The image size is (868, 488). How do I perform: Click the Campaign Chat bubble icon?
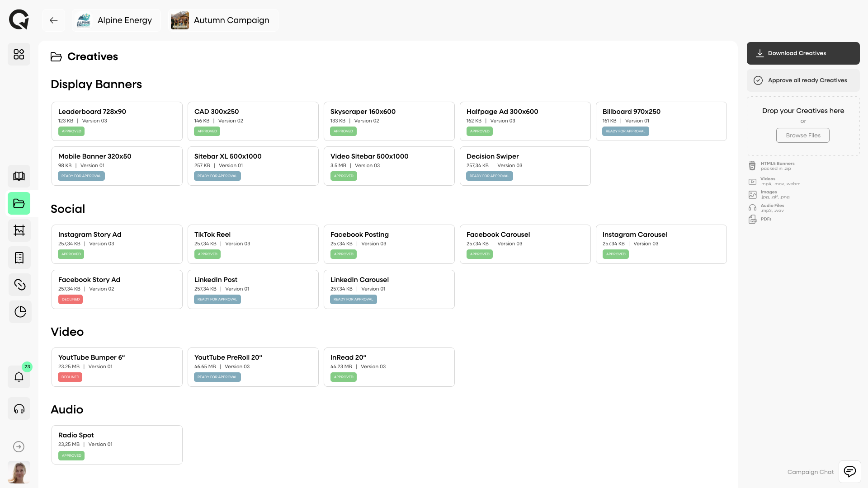click(850, 471)
